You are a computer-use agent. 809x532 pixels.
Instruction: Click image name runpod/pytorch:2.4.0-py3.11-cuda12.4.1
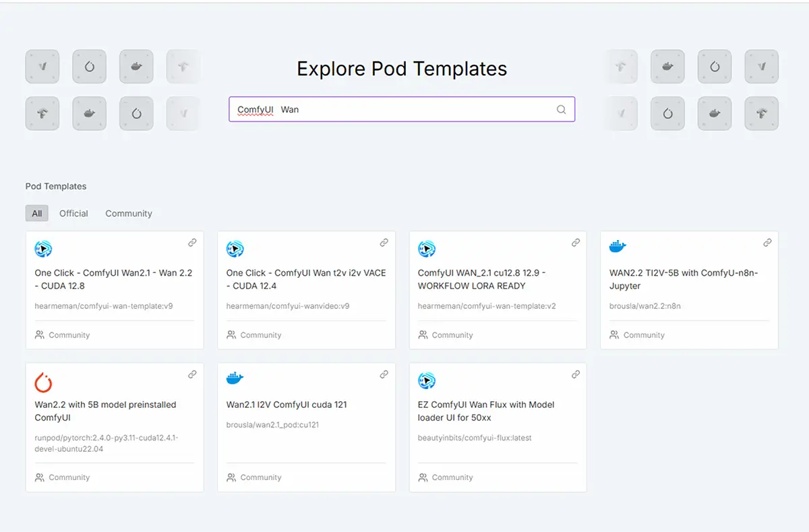[x=107, y=443]
